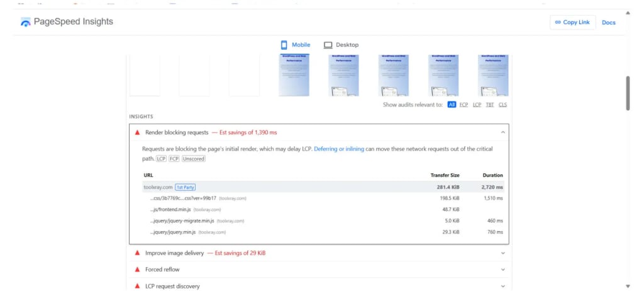Click the 760 ms duration value
The height and width of the screenshot is (291, 644).
(x=496, y=232)
